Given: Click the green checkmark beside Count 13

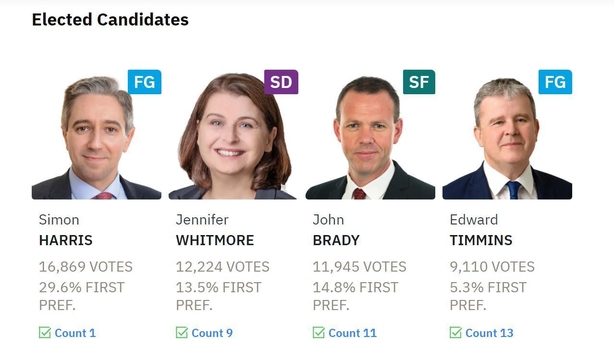Looking at the screenshot, I should pyautogui.click(x=455, y=332).
